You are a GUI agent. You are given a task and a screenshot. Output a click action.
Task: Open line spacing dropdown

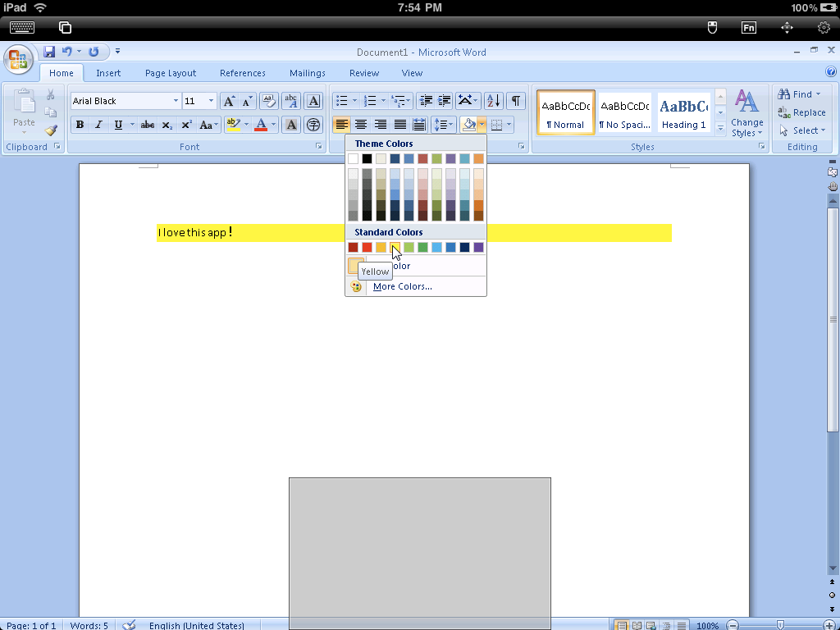(x=444, y=125)
